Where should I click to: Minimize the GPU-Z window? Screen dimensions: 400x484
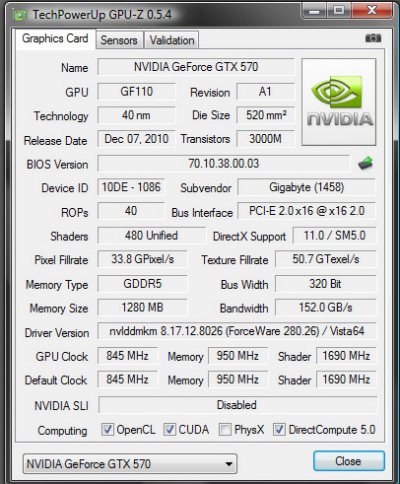(313, 11)
